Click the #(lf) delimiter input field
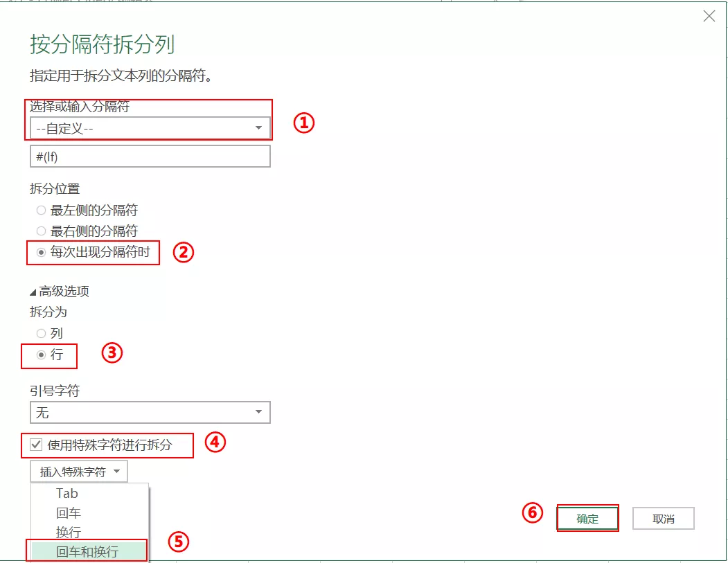This screenshot has height=563, width=728. pyautogui.click(x=149, y=156)
